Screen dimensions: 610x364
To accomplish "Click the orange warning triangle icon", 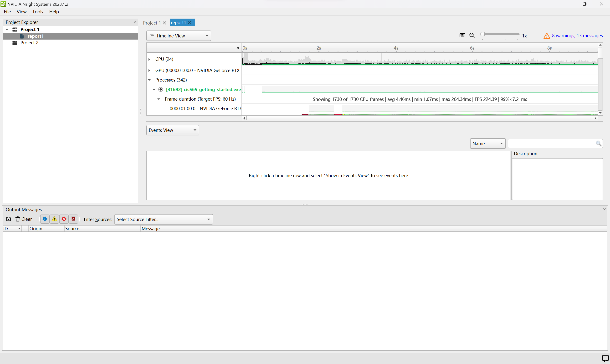I will tap(547, 36).
